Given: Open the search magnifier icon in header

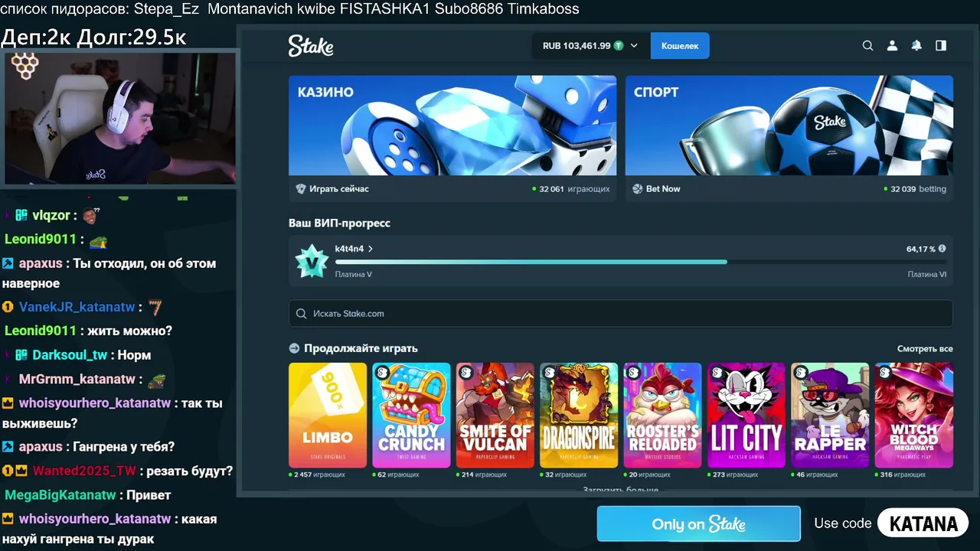Looking at the screenshot, I should (x=867, y=46).
